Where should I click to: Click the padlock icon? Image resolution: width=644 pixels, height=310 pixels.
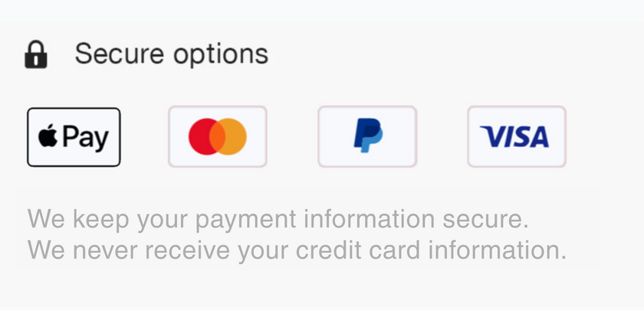[x=35, y=54]
